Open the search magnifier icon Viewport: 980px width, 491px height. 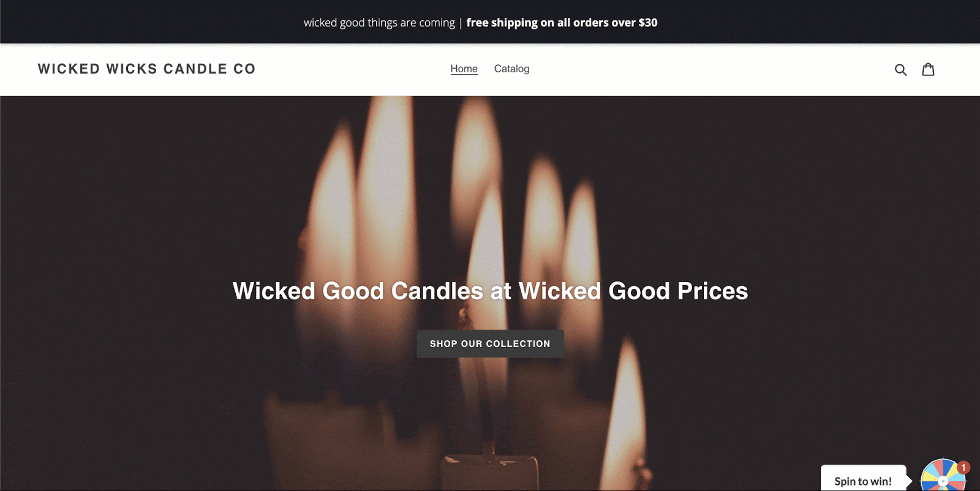pos(900,70)
